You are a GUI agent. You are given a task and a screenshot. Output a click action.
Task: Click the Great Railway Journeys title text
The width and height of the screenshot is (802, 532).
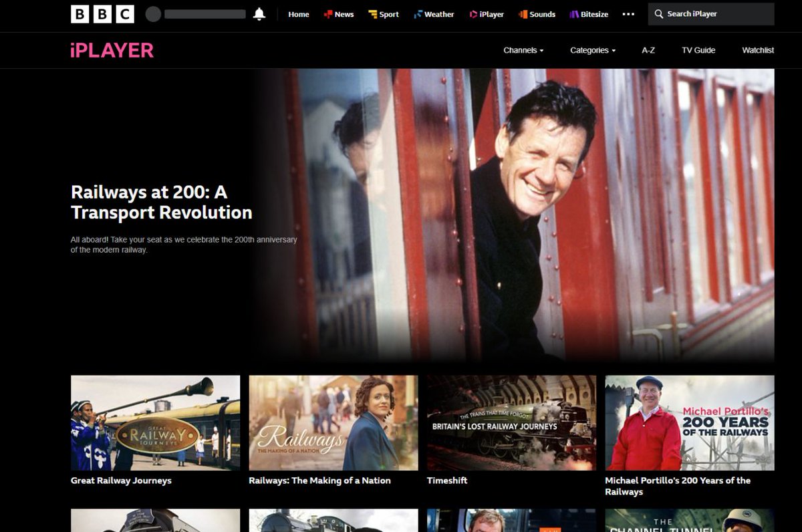(x=121, y=481)
